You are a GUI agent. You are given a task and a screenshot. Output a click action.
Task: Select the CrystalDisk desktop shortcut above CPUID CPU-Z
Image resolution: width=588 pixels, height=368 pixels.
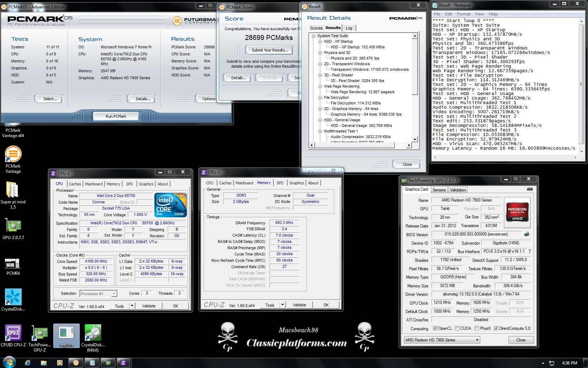(13, 300)
